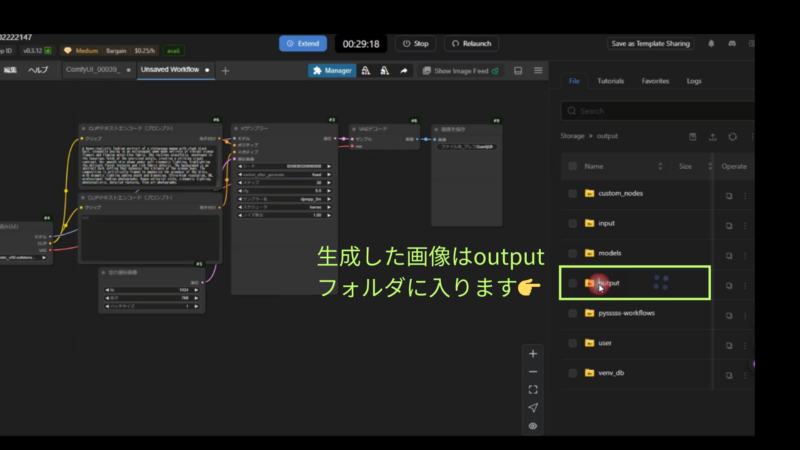Switch to the Tutorials tab
Viewport: 800px width, 450px height.
click(610, 81)
